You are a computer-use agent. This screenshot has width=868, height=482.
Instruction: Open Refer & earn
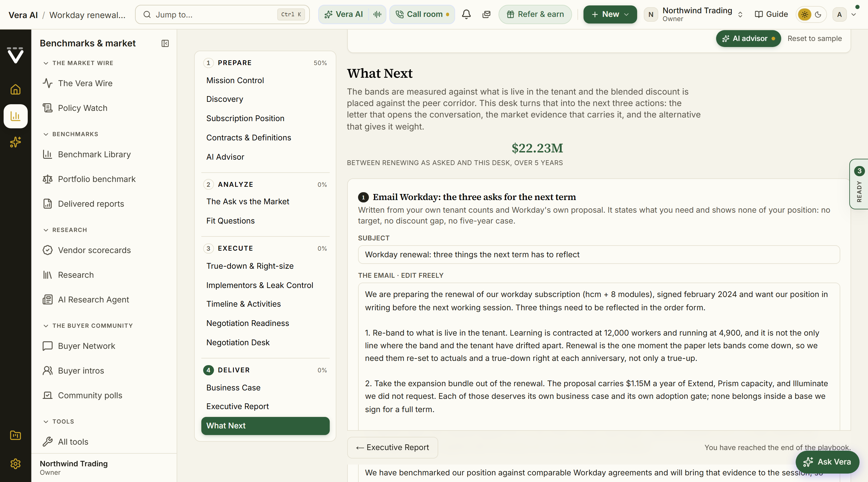click(x=535, y=14)
